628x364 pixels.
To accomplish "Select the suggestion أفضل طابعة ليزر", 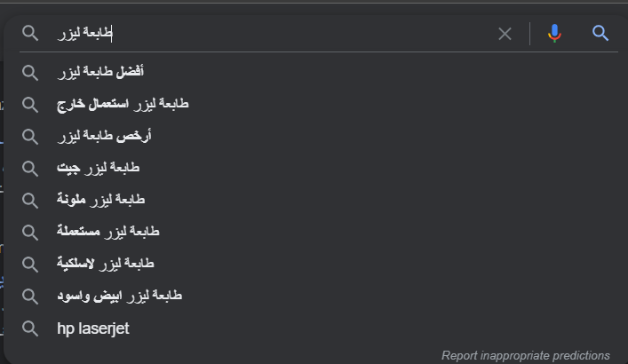I will pyautogui.click(x=100, y=71).
